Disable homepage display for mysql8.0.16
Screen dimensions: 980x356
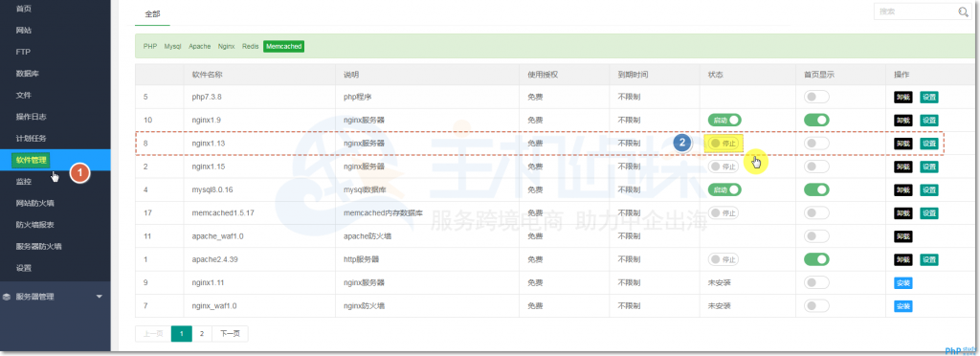[816, 189]
